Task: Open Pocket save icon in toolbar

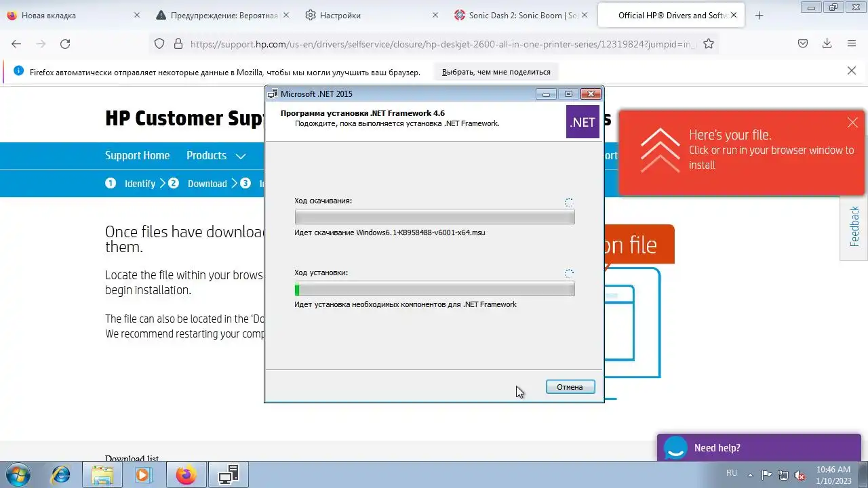Action: [803, 43]
